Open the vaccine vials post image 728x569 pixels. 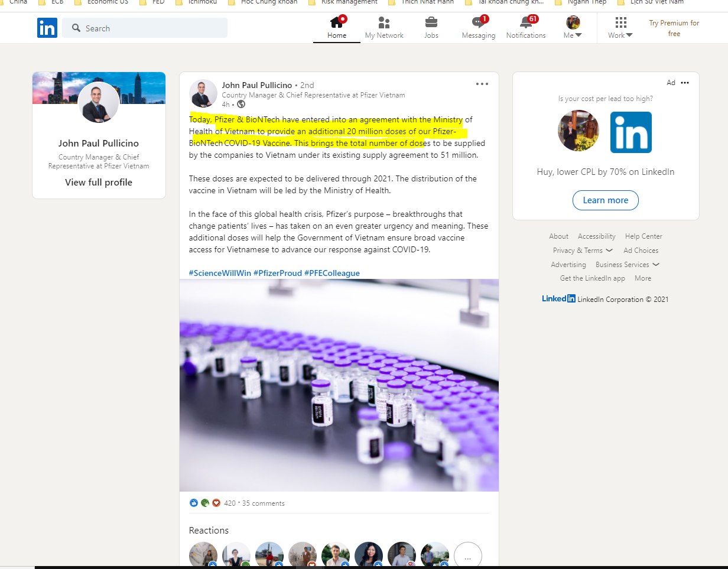(x=339, y=385)
